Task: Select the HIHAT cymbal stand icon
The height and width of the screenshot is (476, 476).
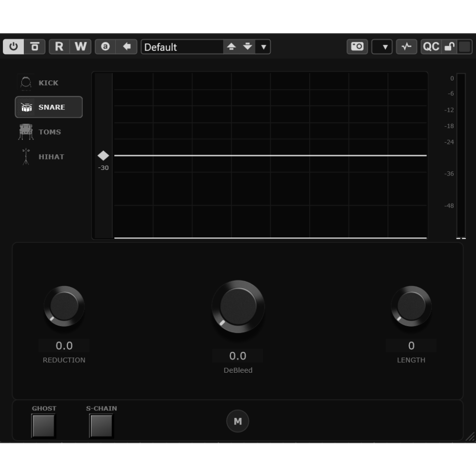Action: pyautogui.click(x=26, y=157)
